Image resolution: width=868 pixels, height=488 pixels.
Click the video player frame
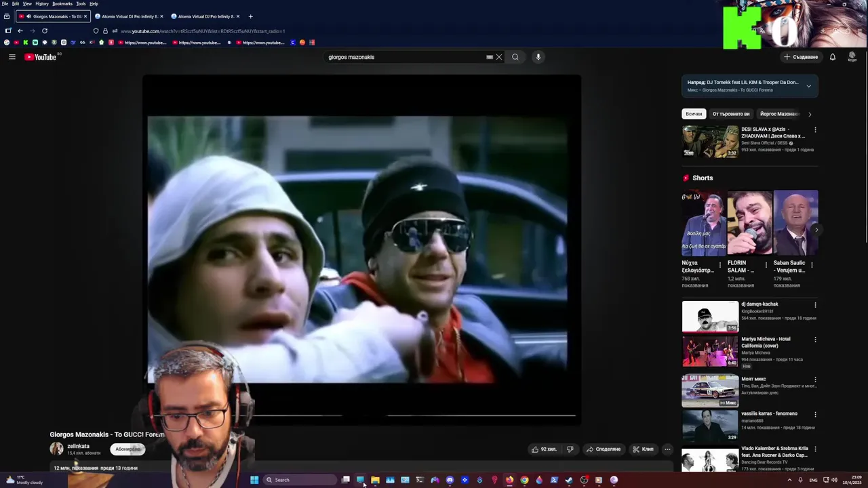point(361,249)
